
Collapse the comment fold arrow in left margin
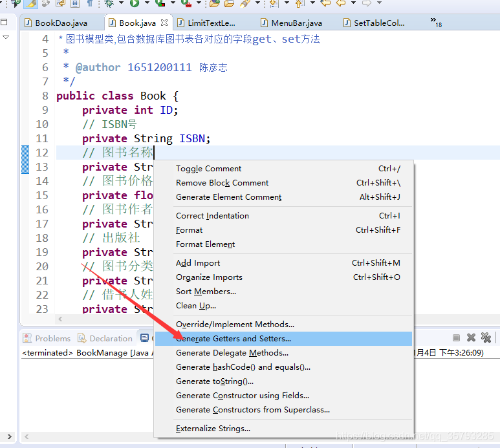6,37
